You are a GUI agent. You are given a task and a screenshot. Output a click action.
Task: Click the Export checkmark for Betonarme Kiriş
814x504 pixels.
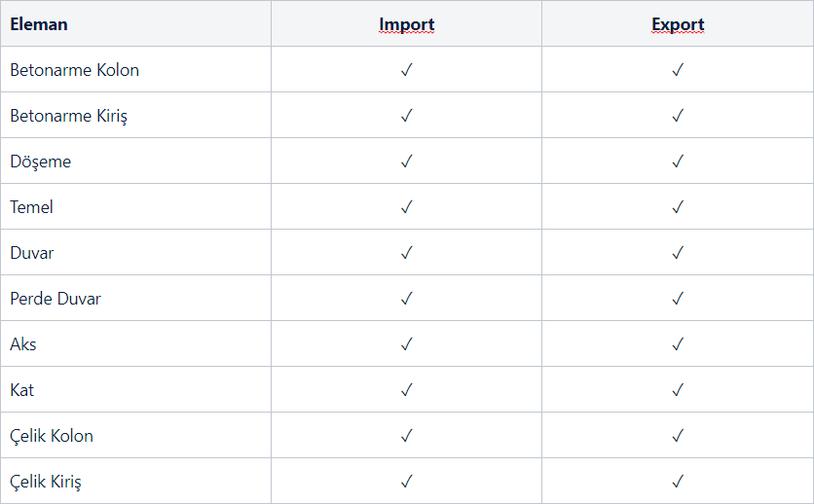678,116
